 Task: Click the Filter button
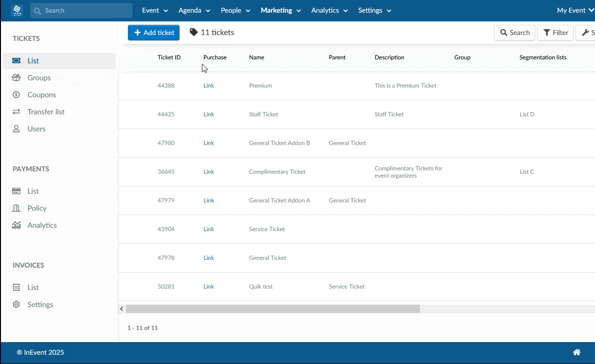coord(556,33)
